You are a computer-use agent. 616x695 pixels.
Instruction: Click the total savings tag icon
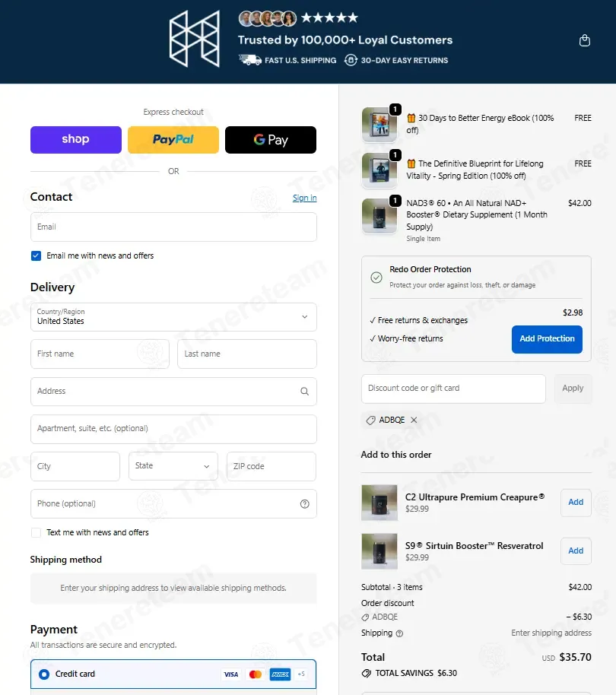click(366, 673)
